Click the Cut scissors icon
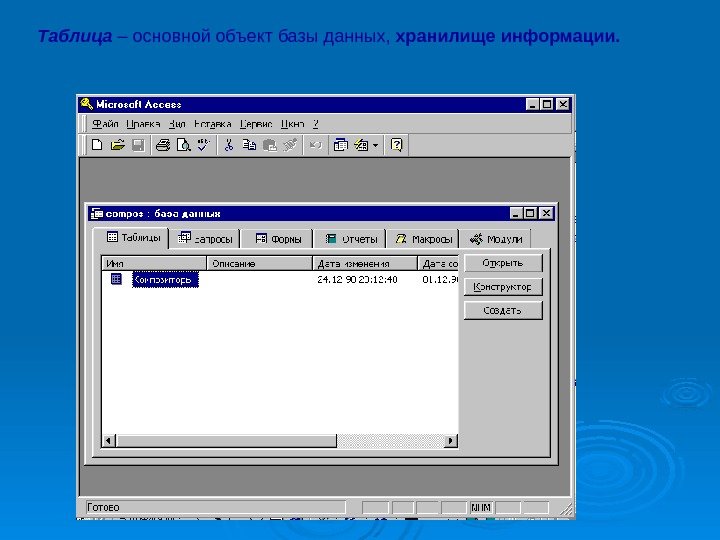This screenshot has height=540, width=720. point(228,145)
